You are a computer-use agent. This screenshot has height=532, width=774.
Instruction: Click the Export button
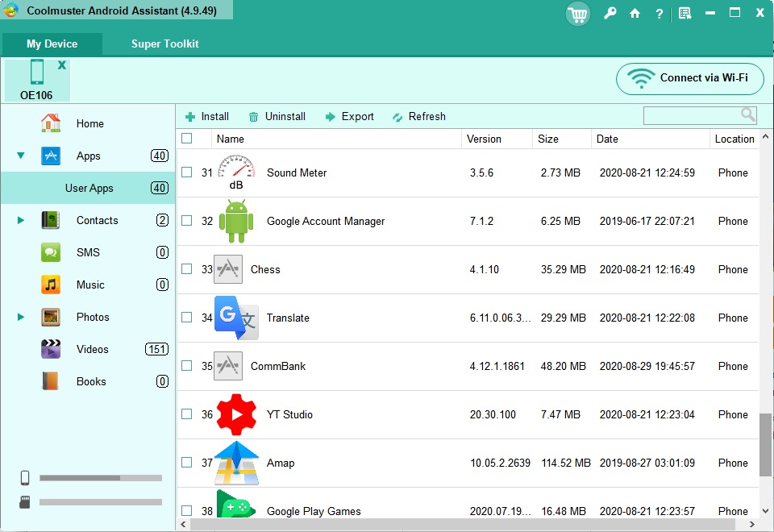[349, 116]
